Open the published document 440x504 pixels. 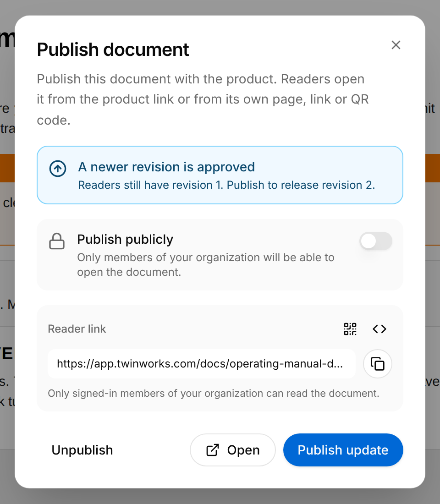click(232, 450)
